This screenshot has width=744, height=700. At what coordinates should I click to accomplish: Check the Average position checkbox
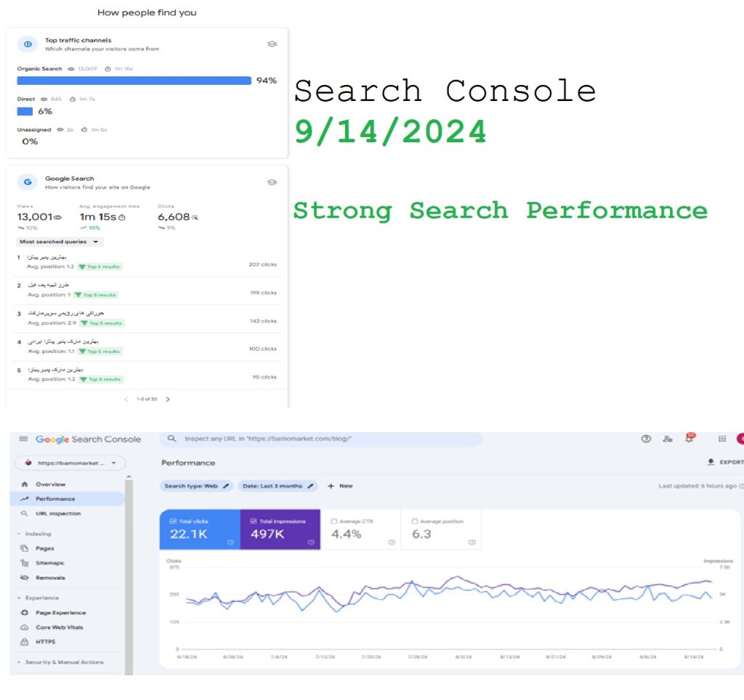pyautogui.click(x=415, y=521)
